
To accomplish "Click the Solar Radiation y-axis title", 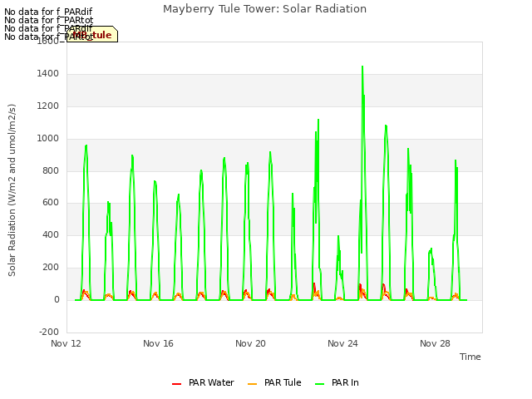I will point(12,190).
